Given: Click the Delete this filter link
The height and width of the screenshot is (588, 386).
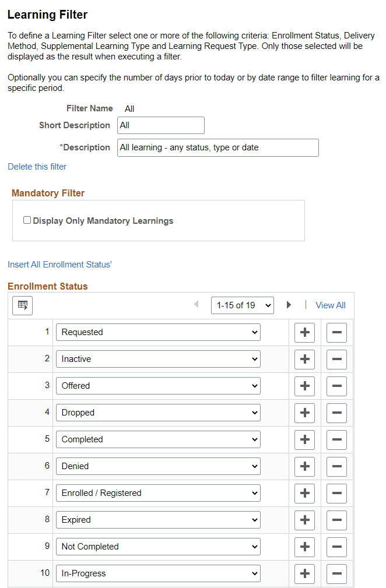Looking at the screenshot, I should [37, 167].
